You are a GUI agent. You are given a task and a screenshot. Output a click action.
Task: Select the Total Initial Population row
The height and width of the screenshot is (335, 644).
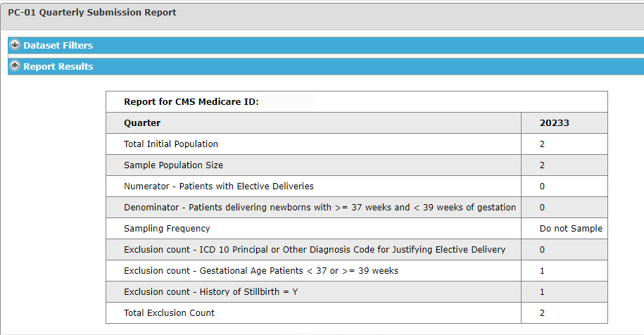pyautogui.click(x=357, y=144)
